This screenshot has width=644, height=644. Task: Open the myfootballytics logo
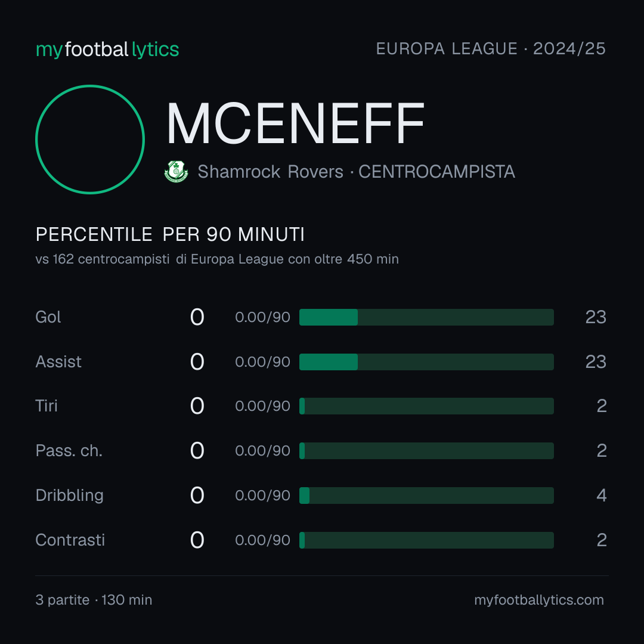pyautogui.click(x=107, y=49)
